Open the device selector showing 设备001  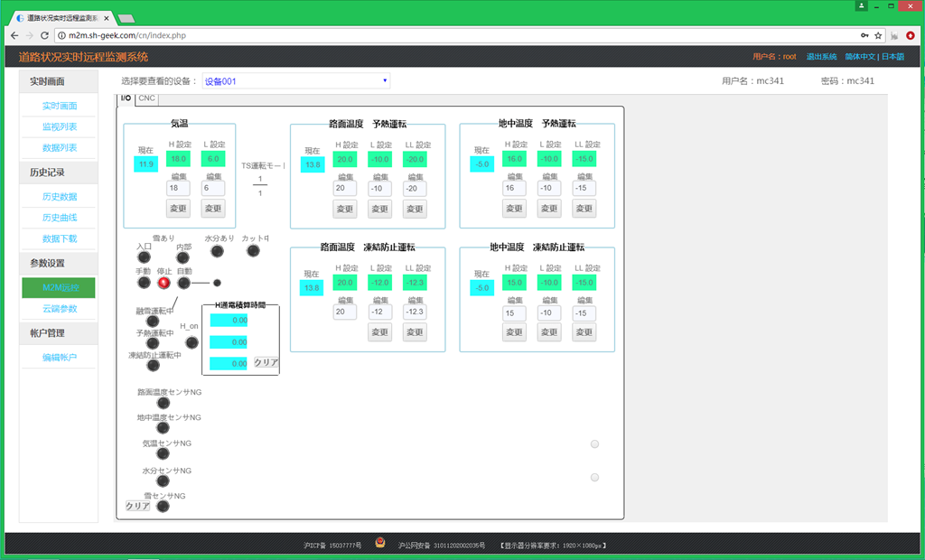click(x=296, y=81)
